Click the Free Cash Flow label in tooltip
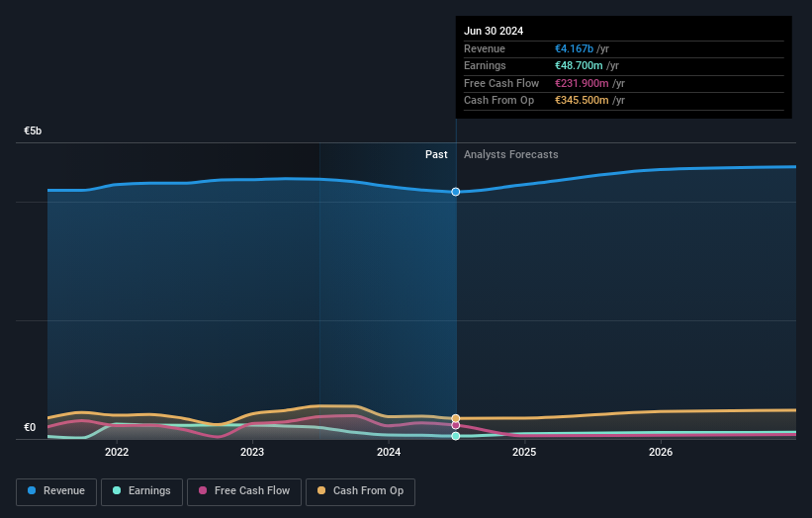The width and height of the screenshot is (812, 518). pos(501,83)
